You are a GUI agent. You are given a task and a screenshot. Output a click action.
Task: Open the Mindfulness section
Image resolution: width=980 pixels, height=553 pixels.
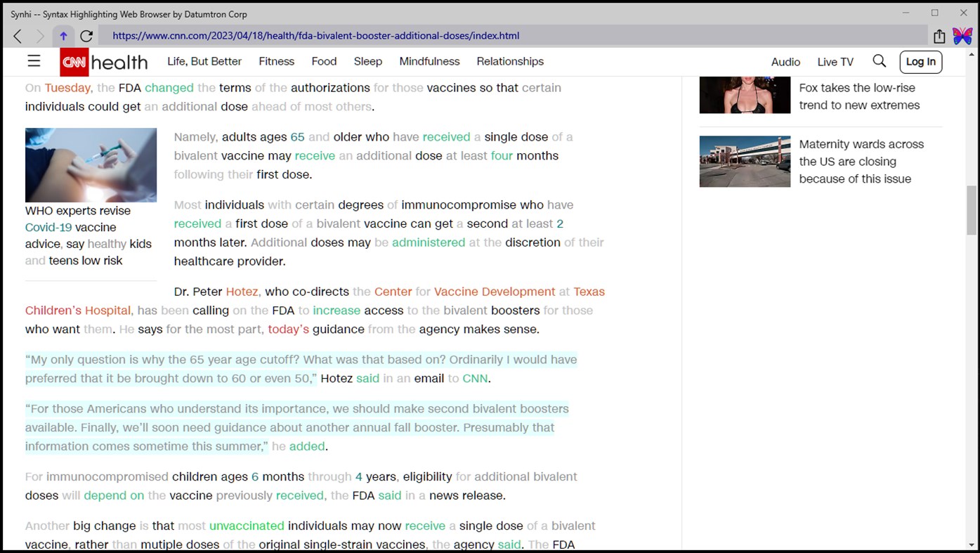[x=429, y=62]
